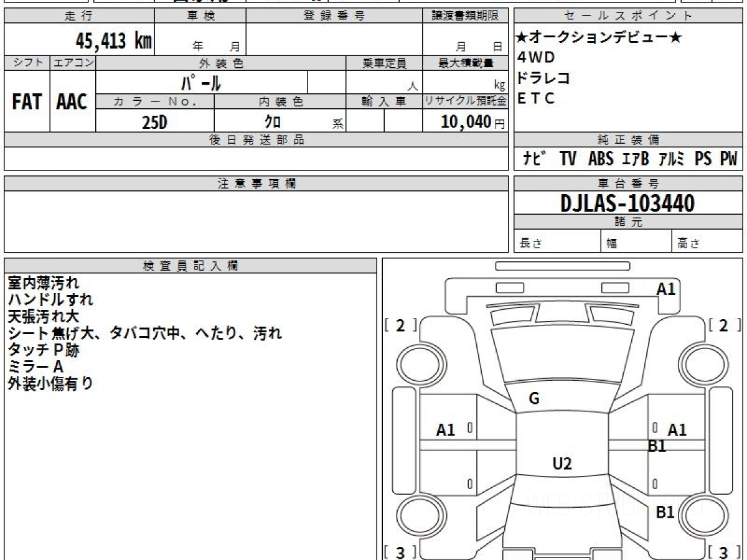747x560 pixels.
Task: Click the エアB equipment label
Action: coord(636,159)
